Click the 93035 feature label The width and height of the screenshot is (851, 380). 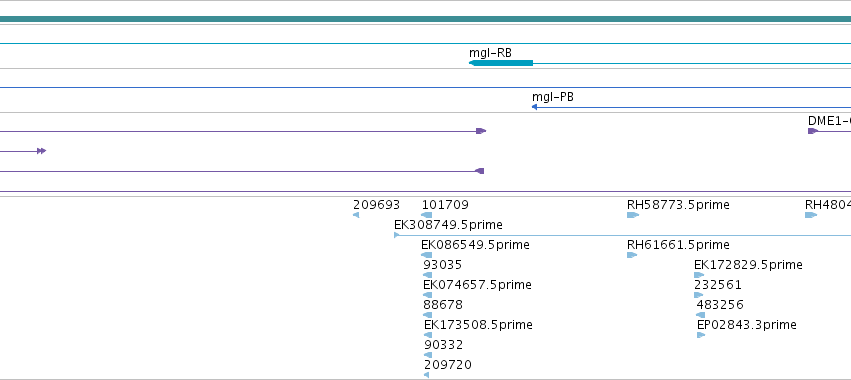[443, 265]
